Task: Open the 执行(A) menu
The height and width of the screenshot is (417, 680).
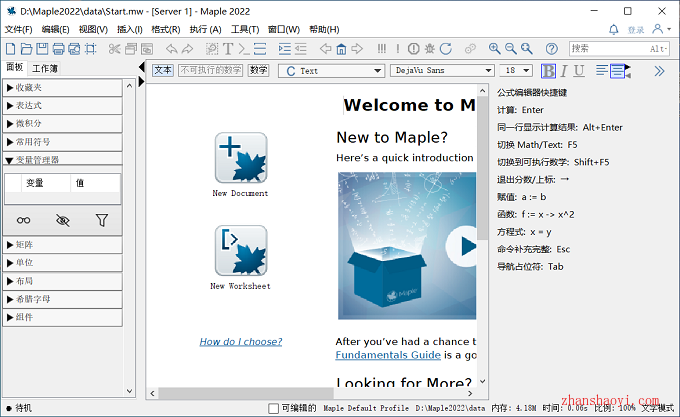Action: (206, 29)
